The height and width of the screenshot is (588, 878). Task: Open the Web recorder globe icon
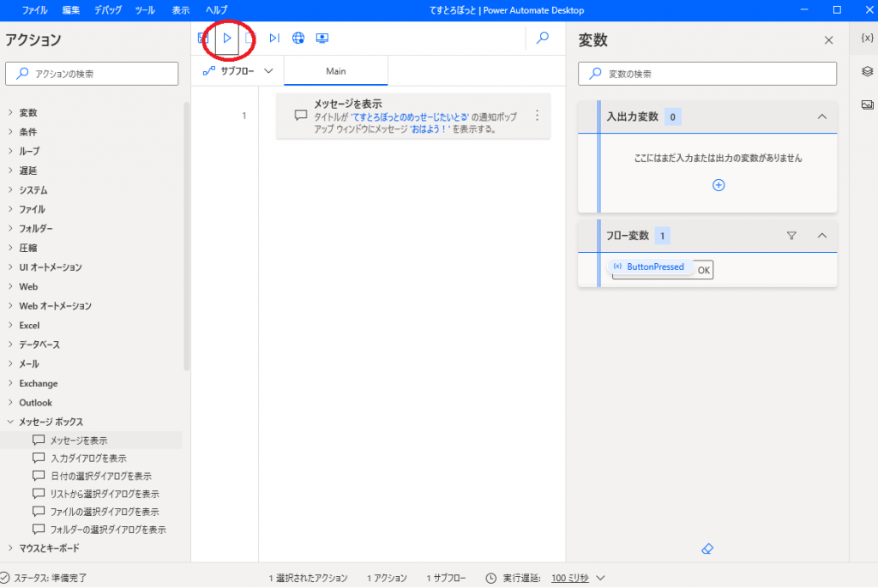298,38
